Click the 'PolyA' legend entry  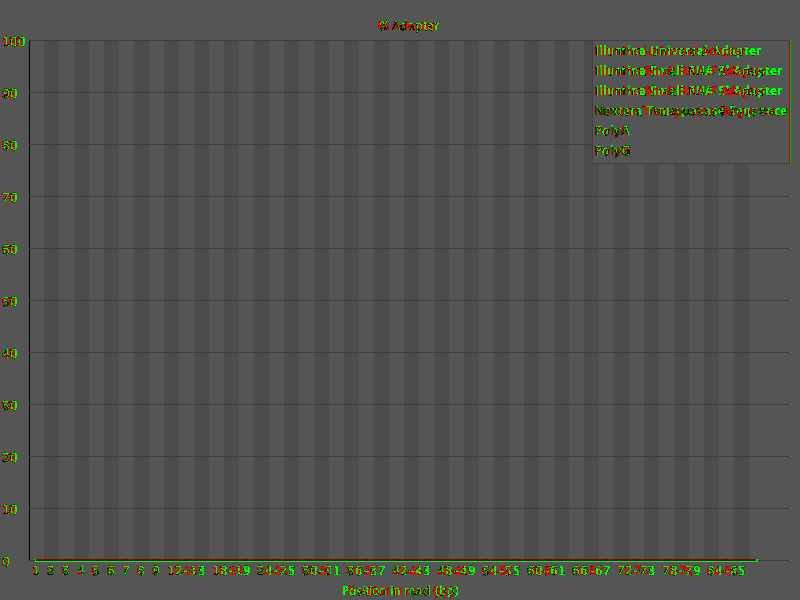(x=612, y=131)
